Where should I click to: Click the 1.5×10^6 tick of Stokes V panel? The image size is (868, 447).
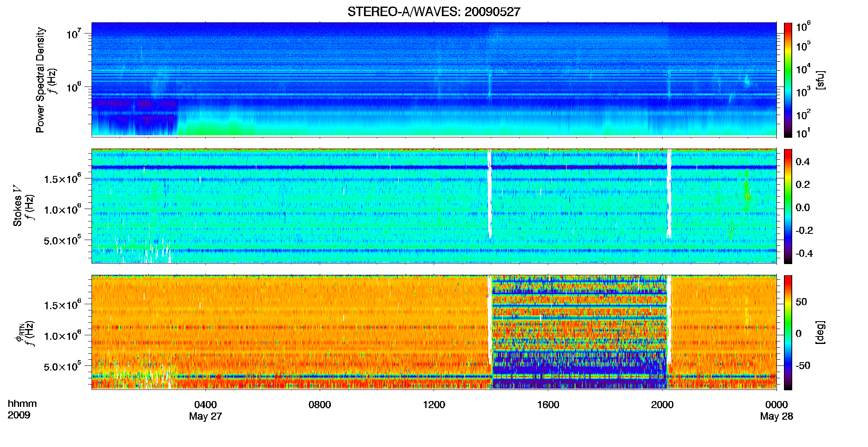pos(63,179)
